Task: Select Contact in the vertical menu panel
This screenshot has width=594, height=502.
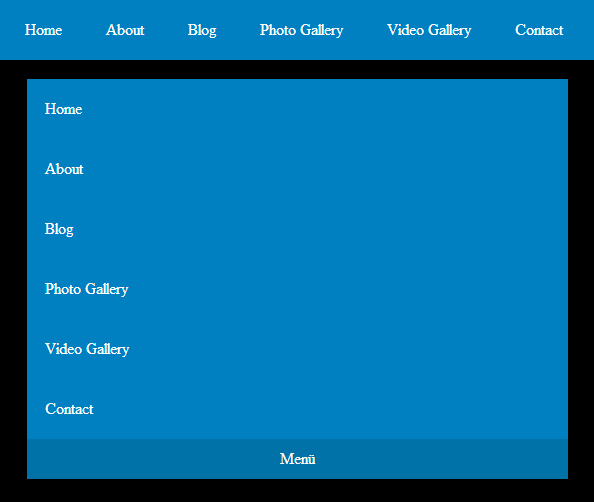Action: coord(297,409)
